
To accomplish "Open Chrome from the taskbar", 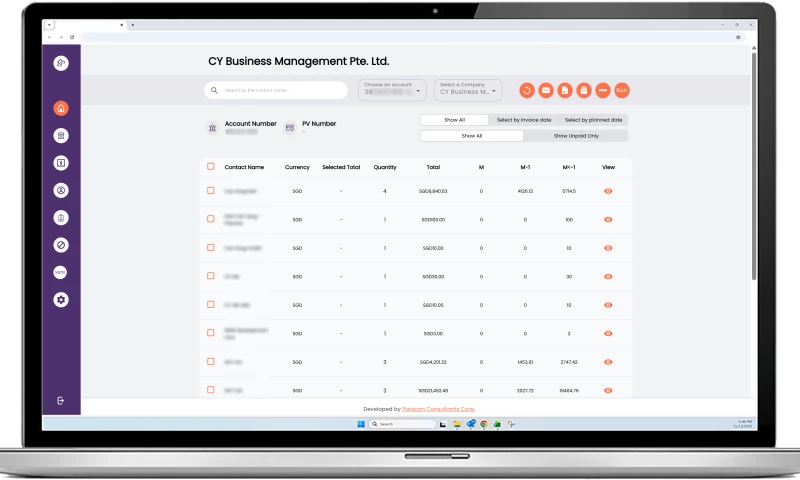I will tap(484, 424).
